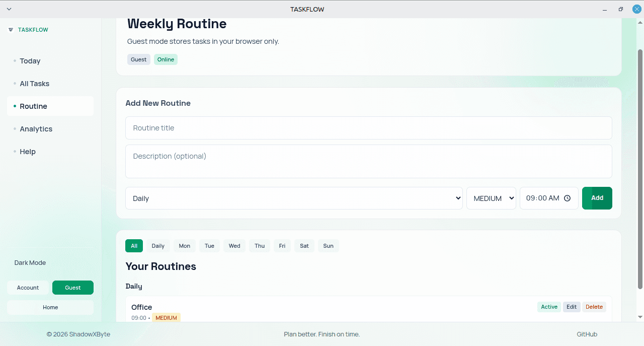Open the clock picker in time field
The height and width of the screenshot is (346, 644).
(568, 198)
